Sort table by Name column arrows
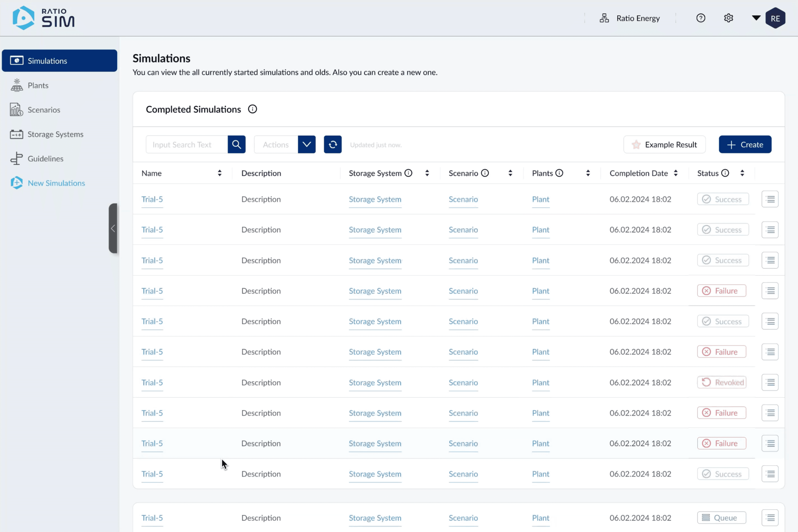Viewport: 798px width, 532px height. tap(220, 173)
